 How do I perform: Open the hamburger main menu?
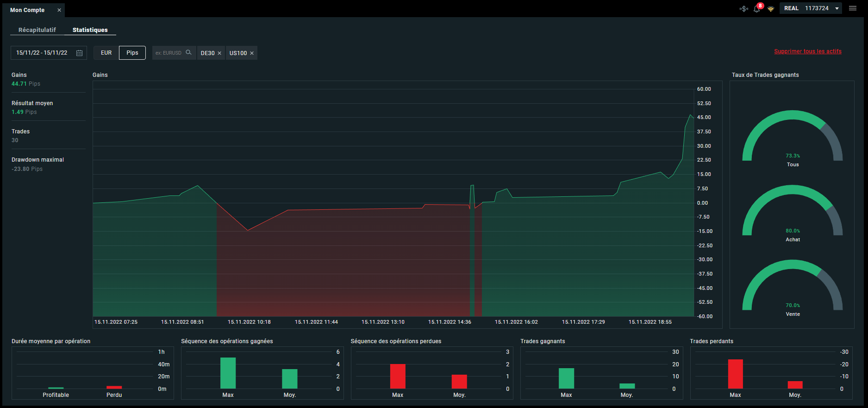click(x=853, y=8)
